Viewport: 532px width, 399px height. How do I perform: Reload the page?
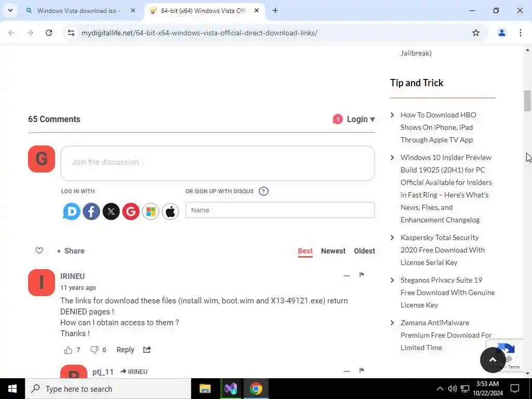tap(49, 33)
